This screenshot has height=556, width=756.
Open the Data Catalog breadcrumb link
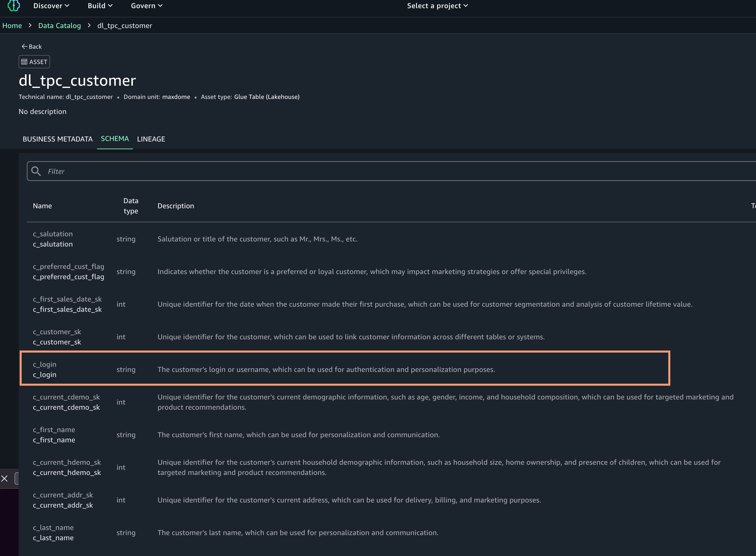coord(60,25)
